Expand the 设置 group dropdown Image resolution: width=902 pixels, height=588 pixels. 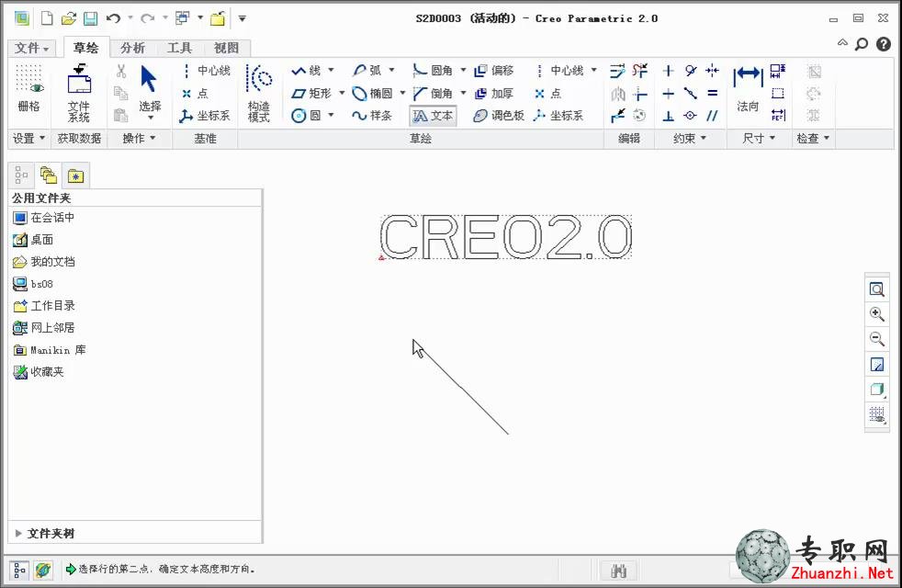coord(28,138)
